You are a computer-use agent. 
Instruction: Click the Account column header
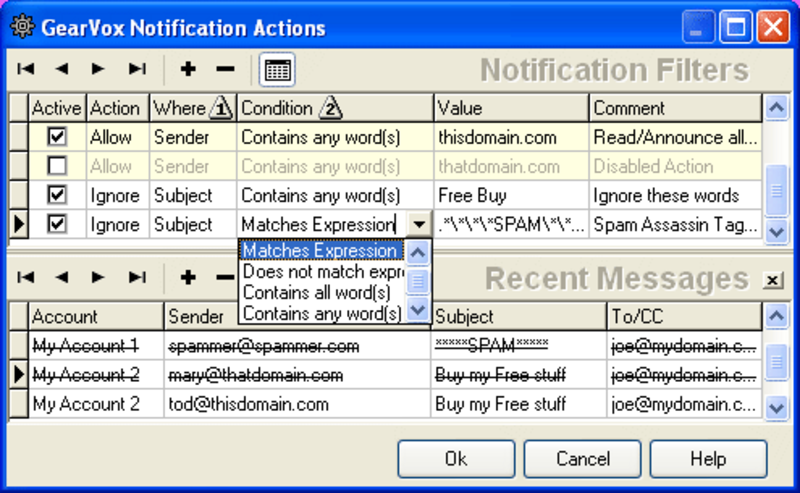click(96, 316)
